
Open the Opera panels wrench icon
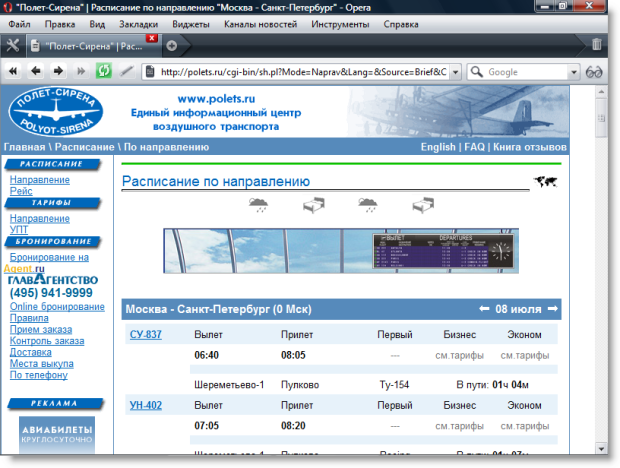(x=13, y=46)
